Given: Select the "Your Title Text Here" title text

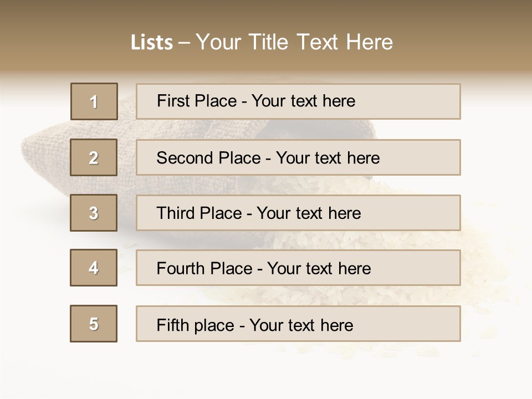Looking at the screenshot, I should pos(294,42).
